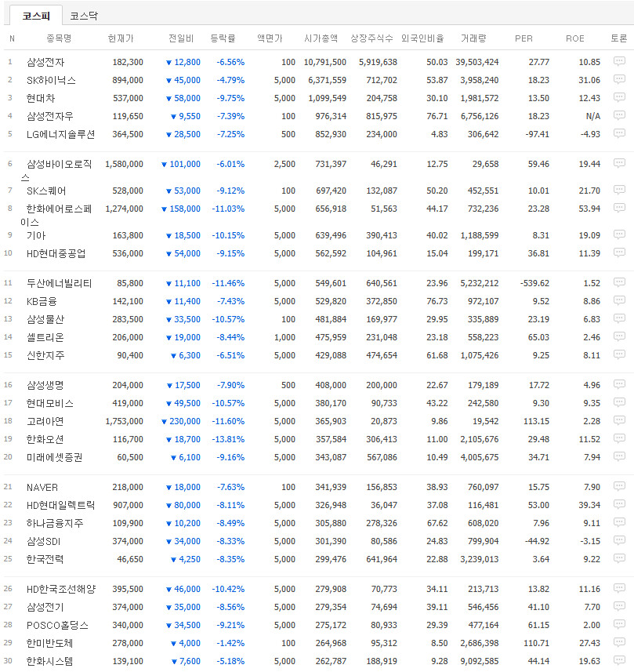634x672 pixels.
Task: Open discussion icon for HD한국조선해양 row
Action: coord(619,588)
